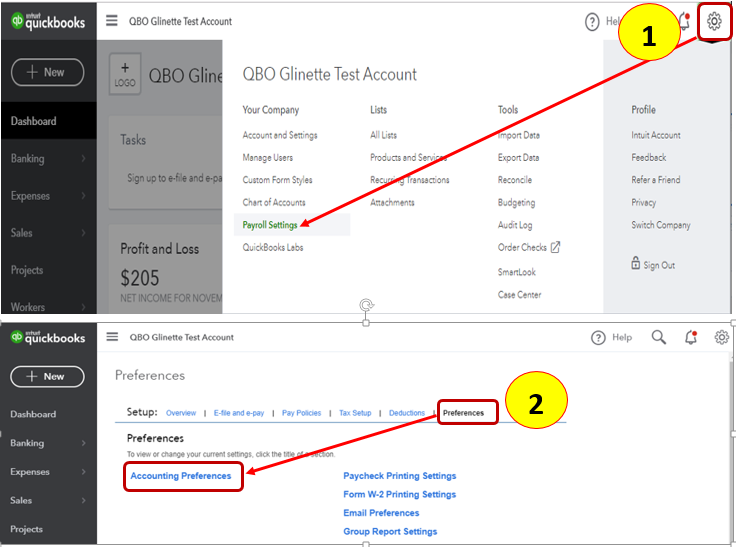Expand Sales chevron in upper sidebar

(83, 232)
